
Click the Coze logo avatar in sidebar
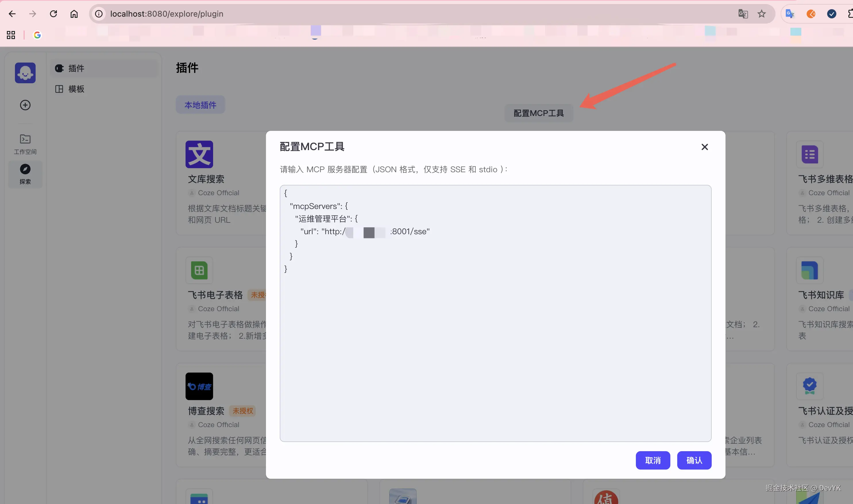pyautogui.click(x=25, y=73)
